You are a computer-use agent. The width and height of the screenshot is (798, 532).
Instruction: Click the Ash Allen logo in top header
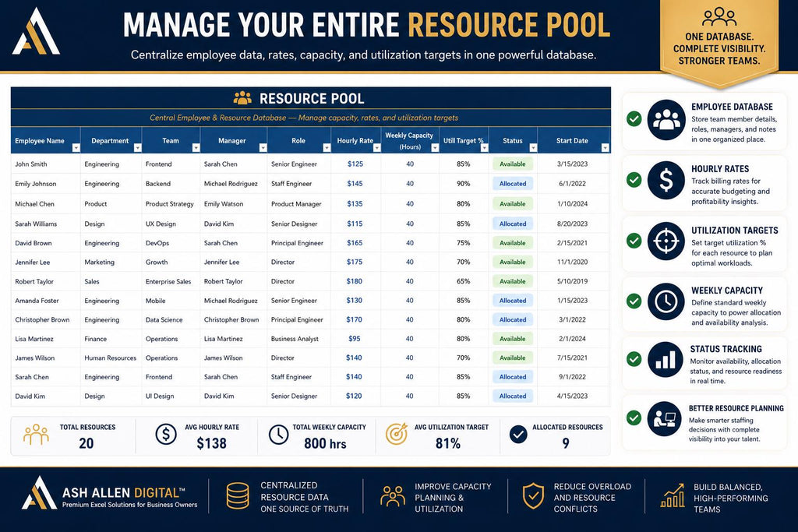pyautogui.click(x=36, y=31)
